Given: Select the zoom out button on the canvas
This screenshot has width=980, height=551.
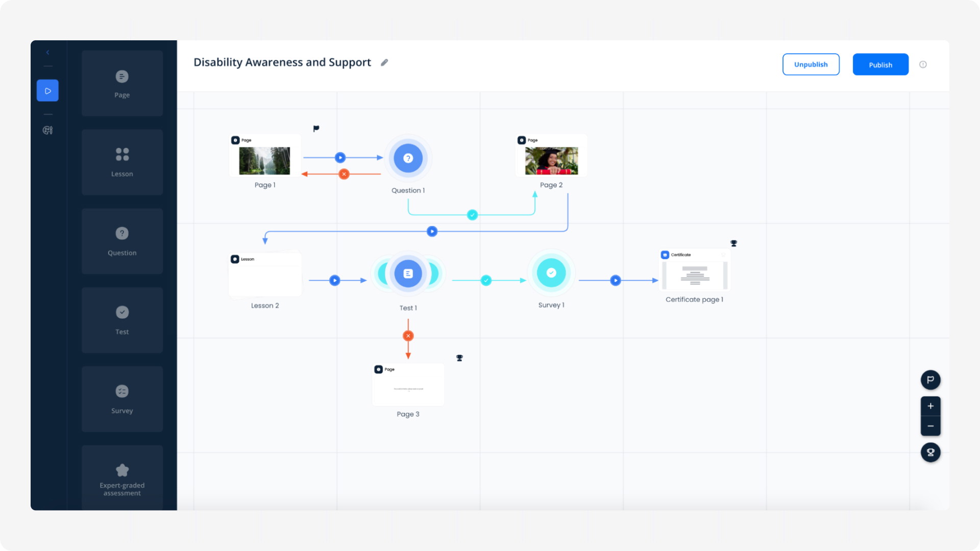Looking at the screenshot, I should [930, 425].
